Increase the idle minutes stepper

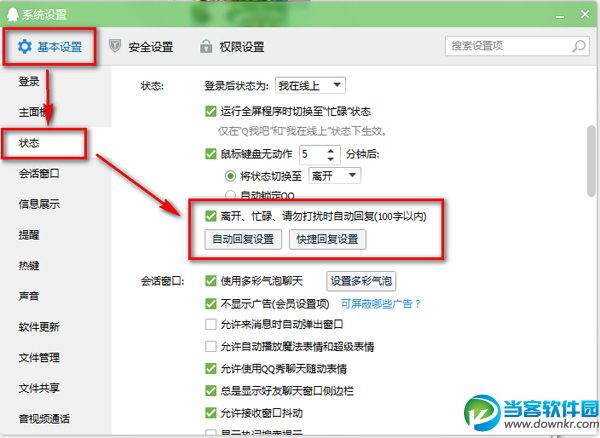(x=331, y=150)
